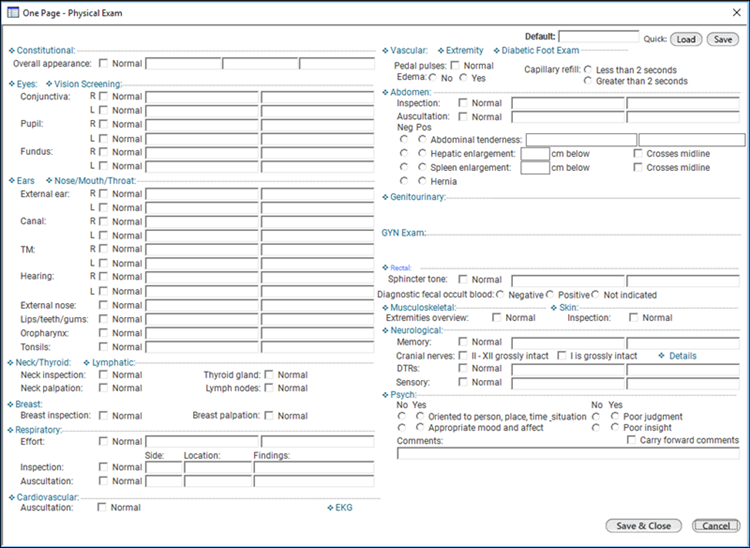This screenshot has width=750, height=548.
Task: Click the Breast section diamond icon
Action: [x=11, y=405]
